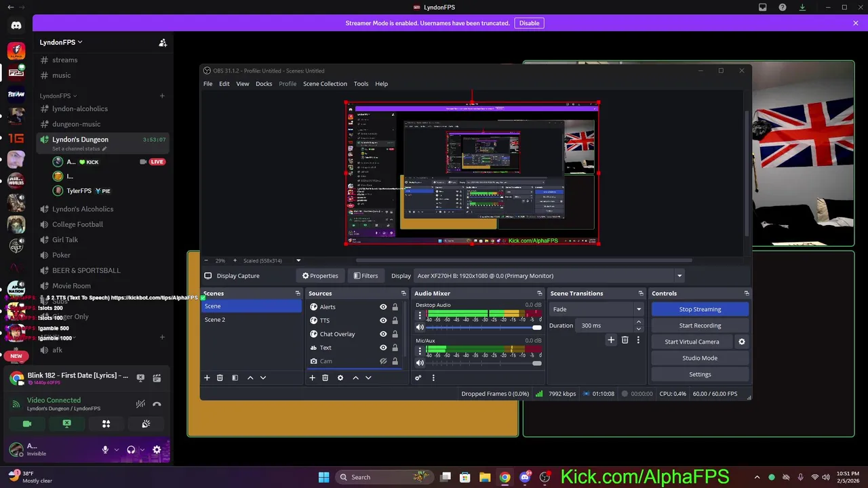Open Audio Mixer toolbar three-dot menu

click(x=433, y=378)
